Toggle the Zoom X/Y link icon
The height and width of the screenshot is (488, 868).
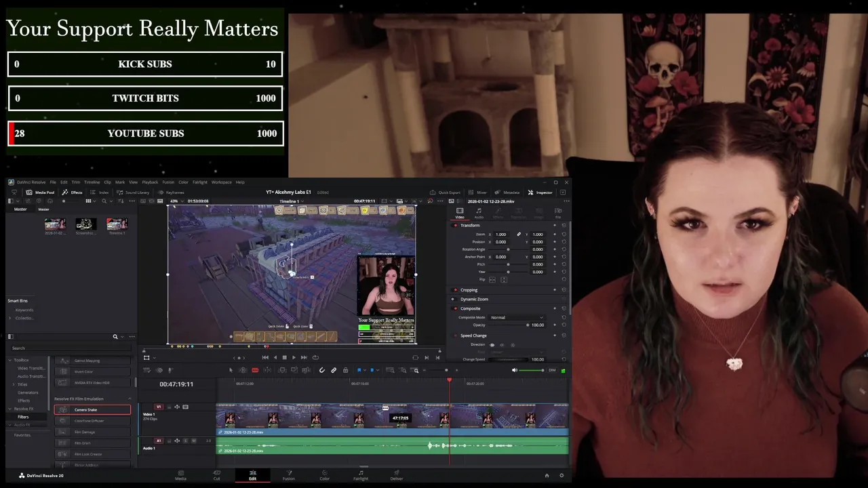519,234
